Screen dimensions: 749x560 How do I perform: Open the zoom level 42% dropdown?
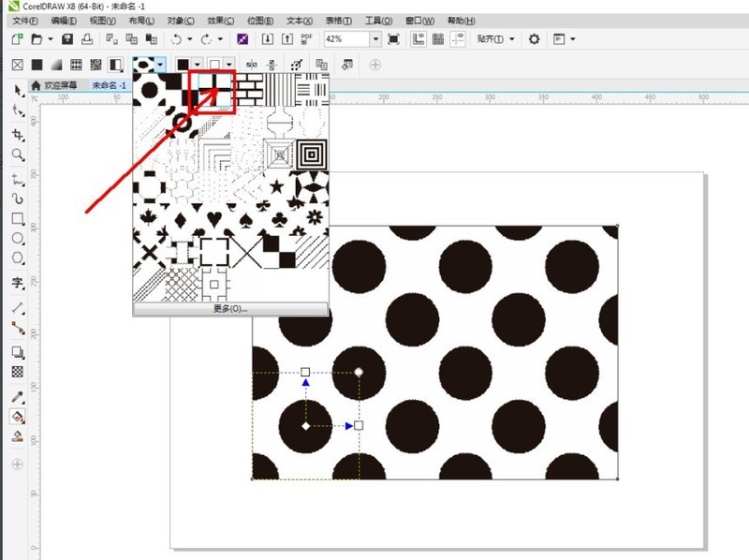(x=375, y=39)
